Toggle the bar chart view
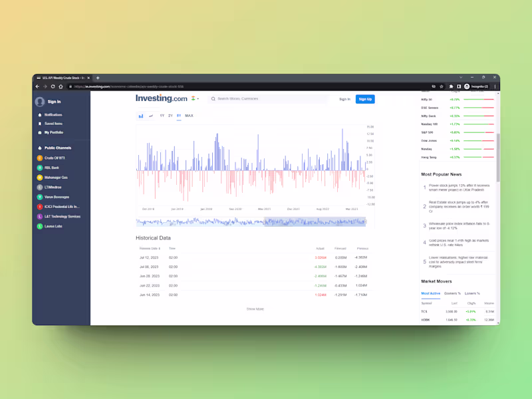The width and height of the screenshot is (532, 399). [140, 116]
